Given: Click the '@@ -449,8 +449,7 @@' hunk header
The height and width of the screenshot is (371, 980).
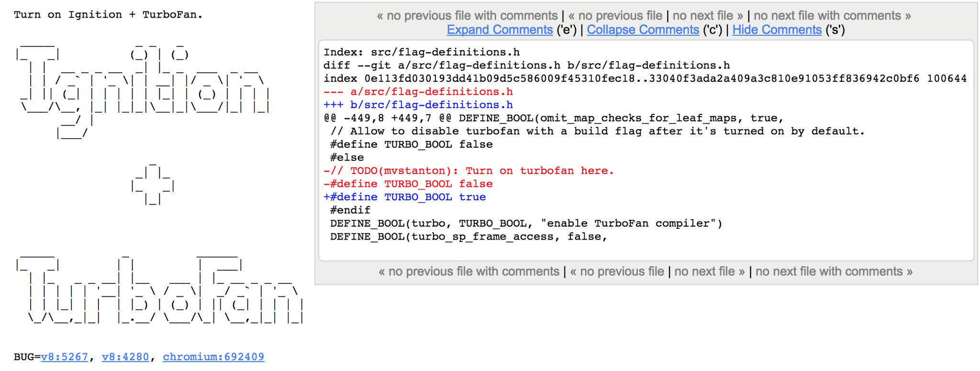Looking at the screenshot, I should pos(554,118).
